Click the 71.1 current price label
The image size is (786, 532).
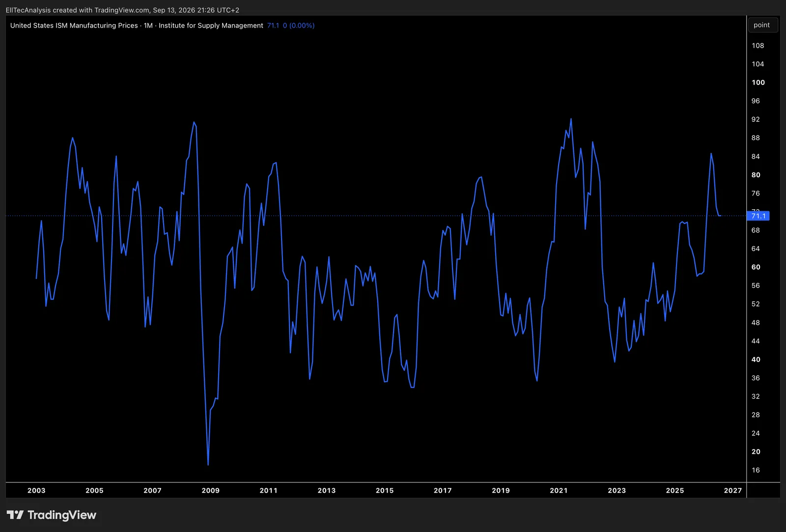pyautogui.click(x=758, y=216)
